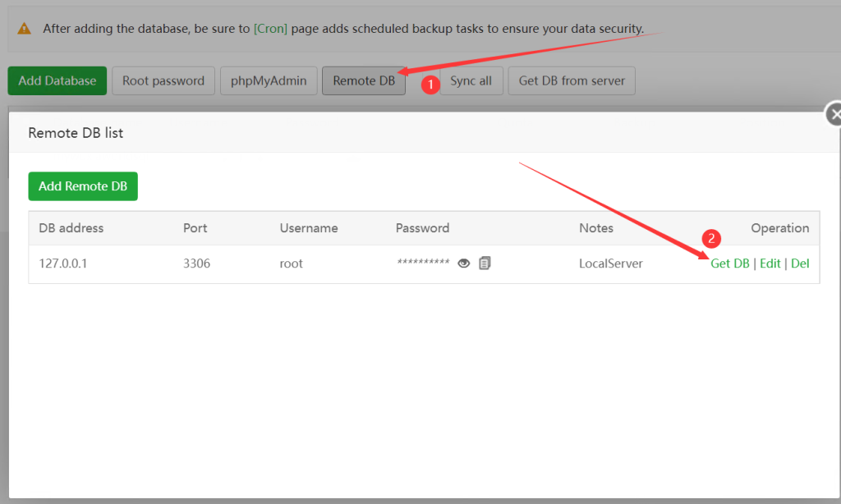Screen dimensions: 841x504
Task: Select the 127.0.0.1 address cell
Action: pos(62,263)
